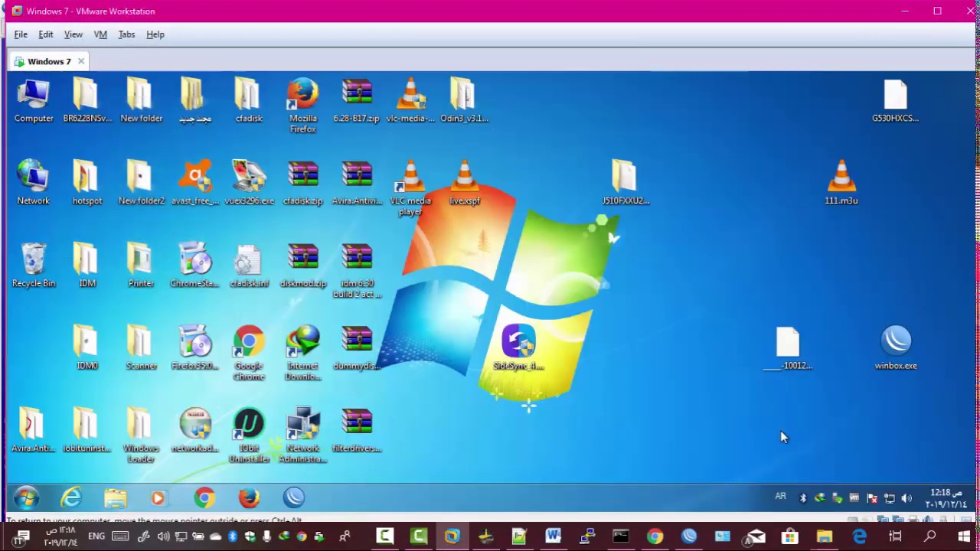The width and height of the screenshot is (980, 551).
Task: Launch Internet Download Manager desktop shortcut
Action: coord(303,353)
